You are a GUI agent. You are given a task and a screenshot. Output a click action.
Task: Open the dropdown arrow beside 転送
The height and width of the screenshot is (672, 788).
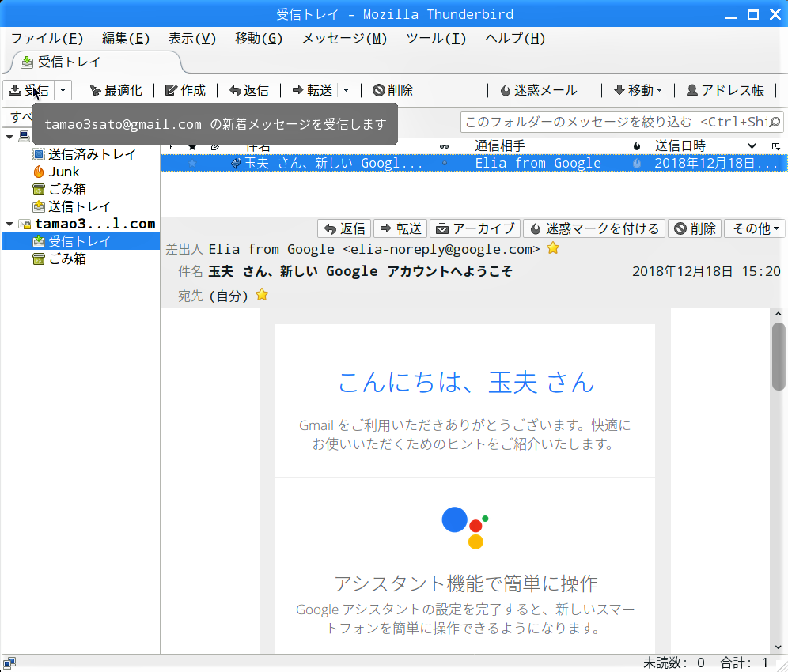(347, 90)
